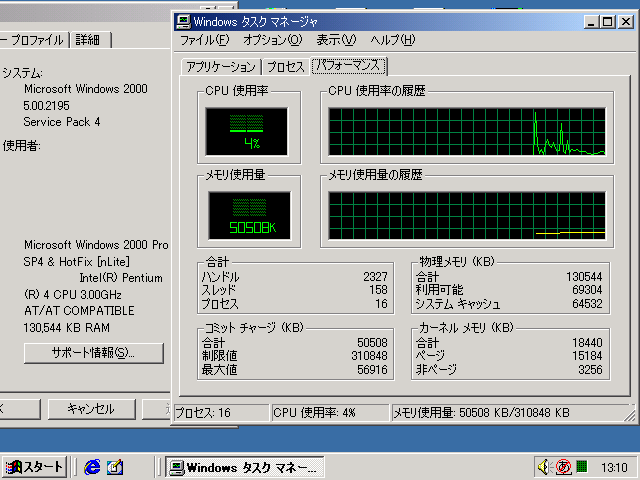Screen dimensions: 640x480
Task: Switch to the プロセス tab
Action: (285, 67)
